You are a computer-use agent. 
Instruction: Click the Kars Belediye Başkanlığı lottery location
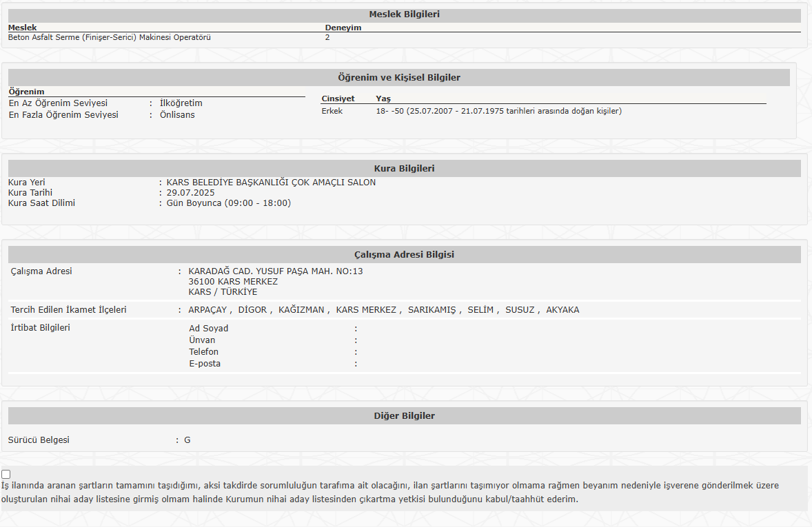coord(271,183)
